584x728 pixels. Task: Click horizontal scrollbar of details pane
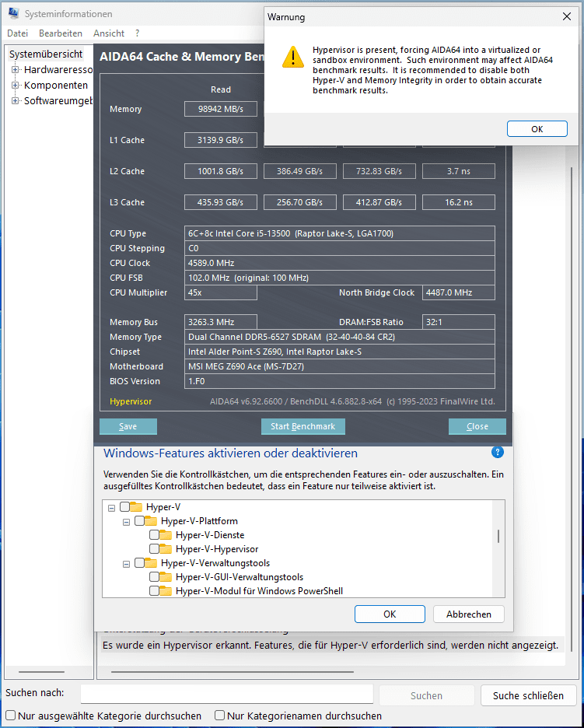(232, 672)
